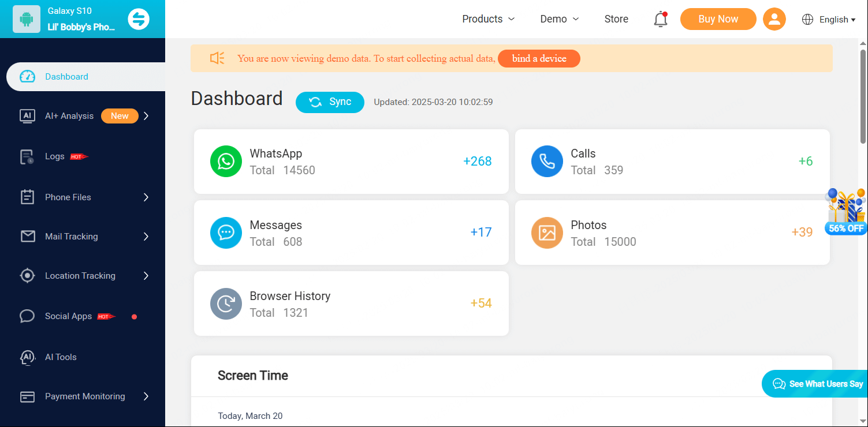This screenshot has height=427, width=868.
Task: Click the Social Apps chat bubble icon
Action: tap(27, 316)
